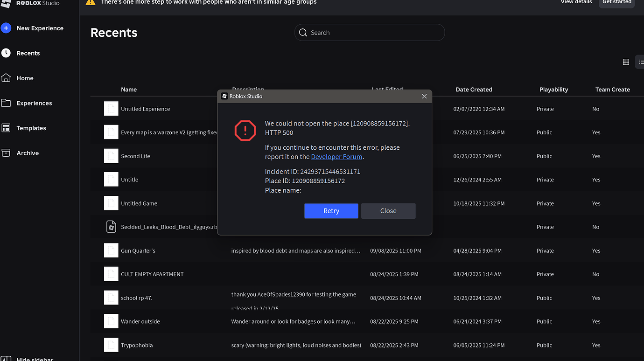The height and width of the screenshot is (361, 644).
Task: Sort by the Date Created column header
Action: click(x=474, y=90)
